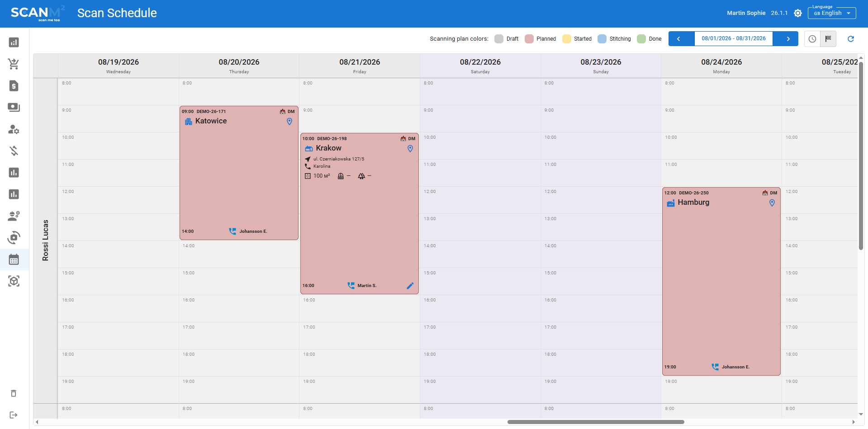
Task: Open the calendar schedule sidebar icon
Action: coord(14,259)
